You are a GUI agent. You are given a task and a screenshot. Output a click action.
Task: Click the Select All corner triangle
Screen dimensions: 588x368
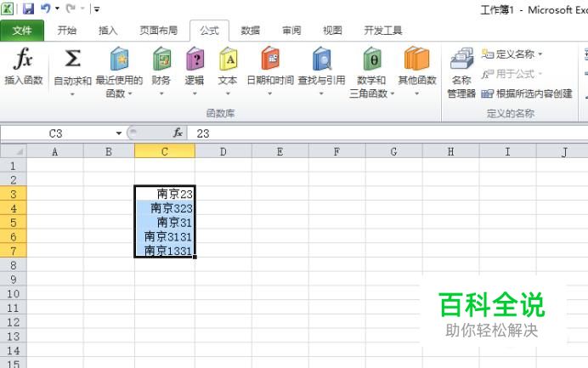(20, 152)
